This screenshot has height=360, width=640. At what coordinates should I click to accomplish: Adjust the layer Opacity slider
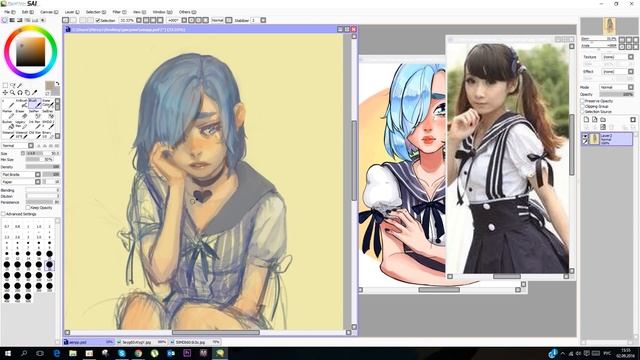click(x=616, y=94)
